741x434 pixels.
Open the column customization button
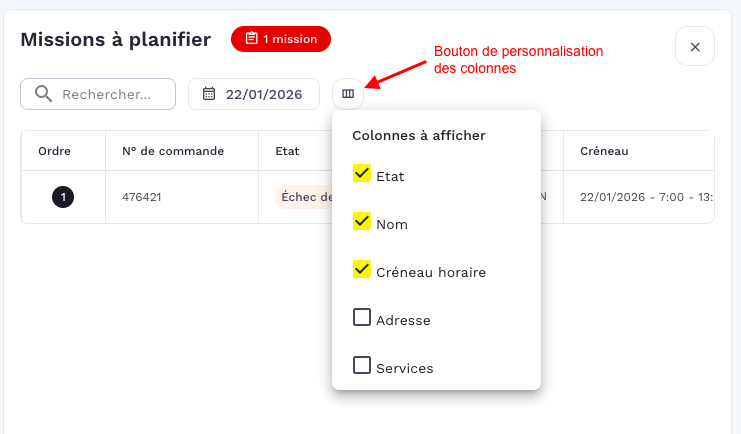coord(348,94)
